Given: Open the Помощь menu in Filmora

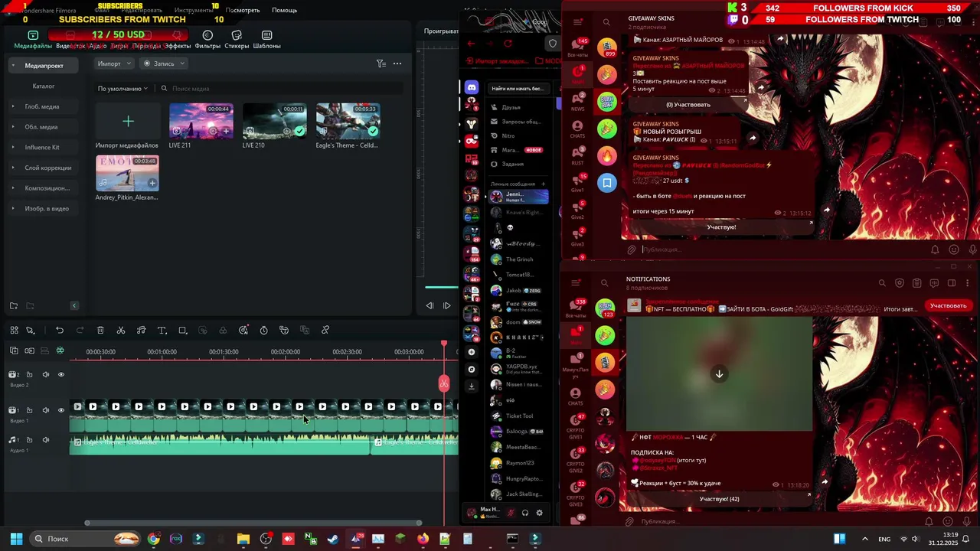Looking at the screenshot, I should [x=284, y=10].
